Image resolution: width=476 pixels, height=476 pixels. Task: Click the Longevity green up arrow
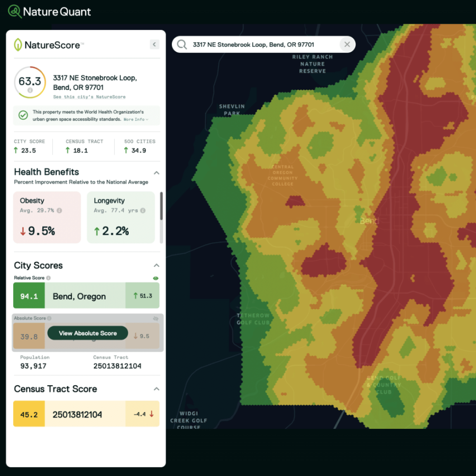[97, 231]
